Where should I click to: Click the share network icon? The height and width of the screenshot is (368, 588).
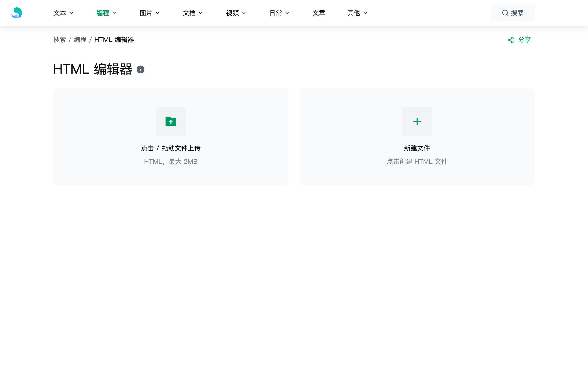point(511,40)
